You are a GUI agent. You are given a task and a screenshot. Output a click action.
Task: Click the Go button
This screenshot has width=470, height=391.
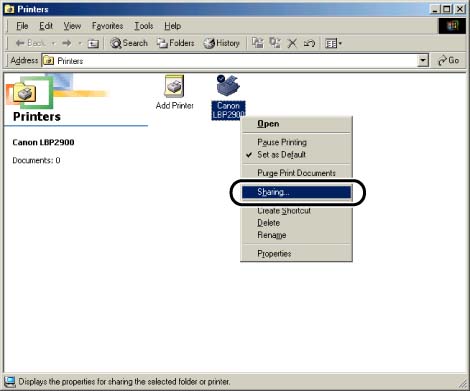[449, 61]
